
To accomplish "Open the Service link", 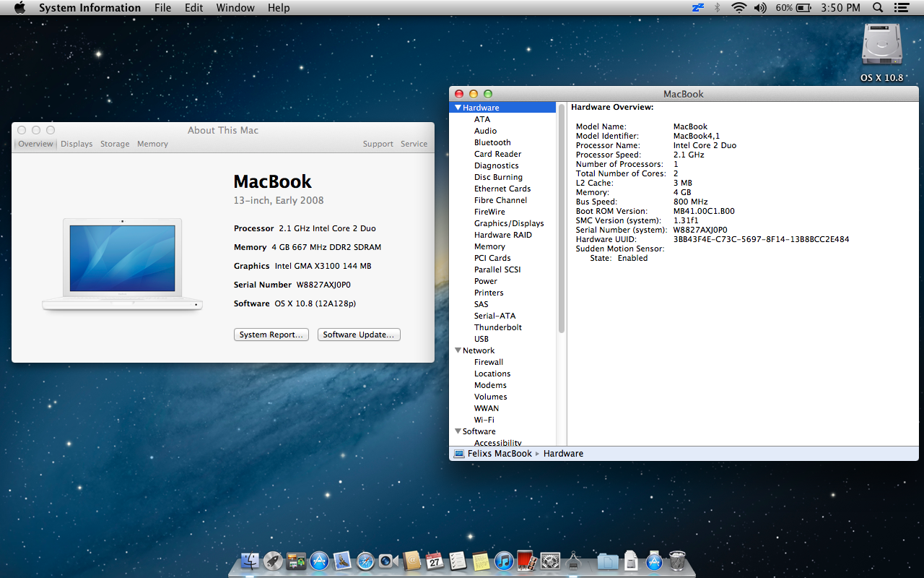I will coord(414,144).
